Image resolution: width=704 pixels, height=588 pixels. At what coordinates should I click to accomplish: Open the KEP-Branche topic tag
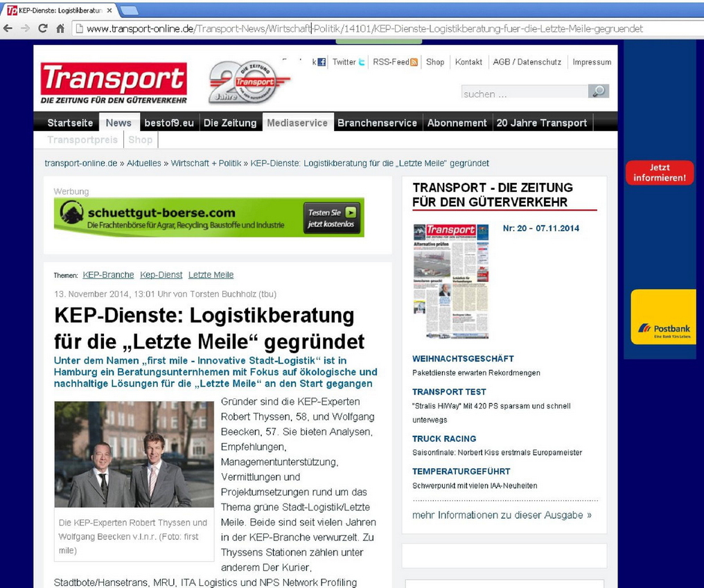108,275
